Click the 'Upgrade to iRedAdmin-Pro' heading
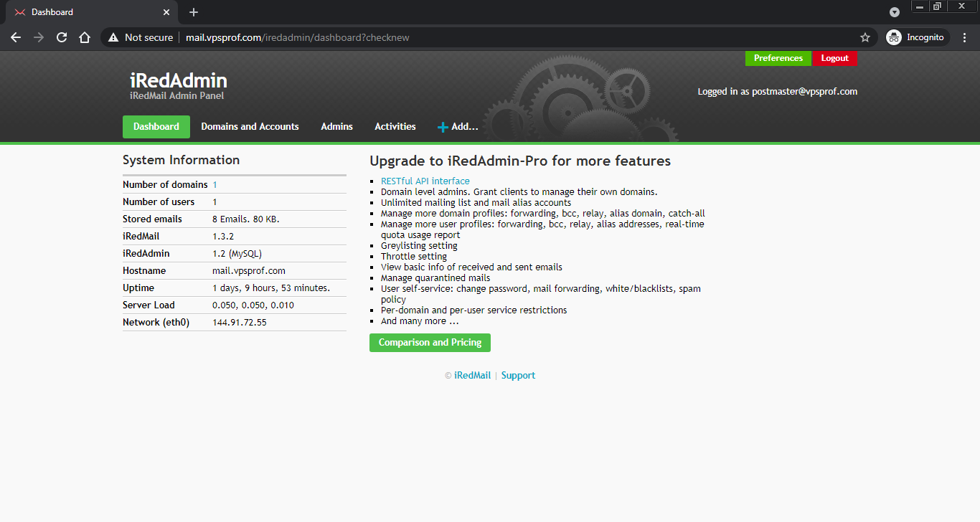Viewport: 980px width, 522px height. click(520, 161)
